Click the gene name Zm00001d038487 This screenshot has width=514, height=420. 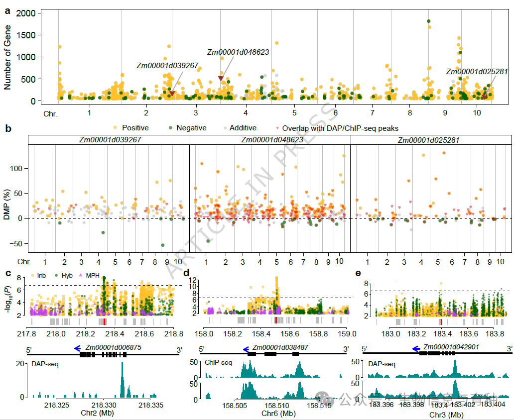[280, 347]
